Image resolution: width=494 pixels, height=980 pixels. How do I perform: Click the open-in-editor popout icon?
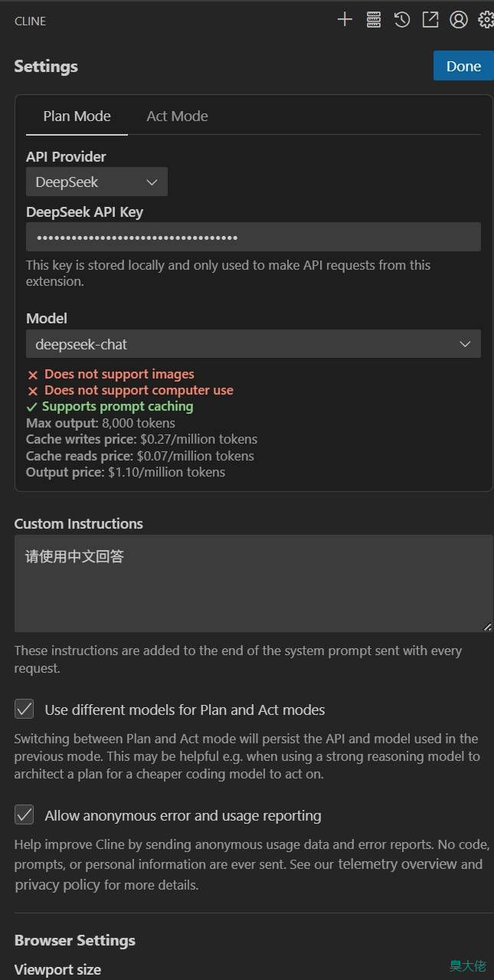click(430, 20)
